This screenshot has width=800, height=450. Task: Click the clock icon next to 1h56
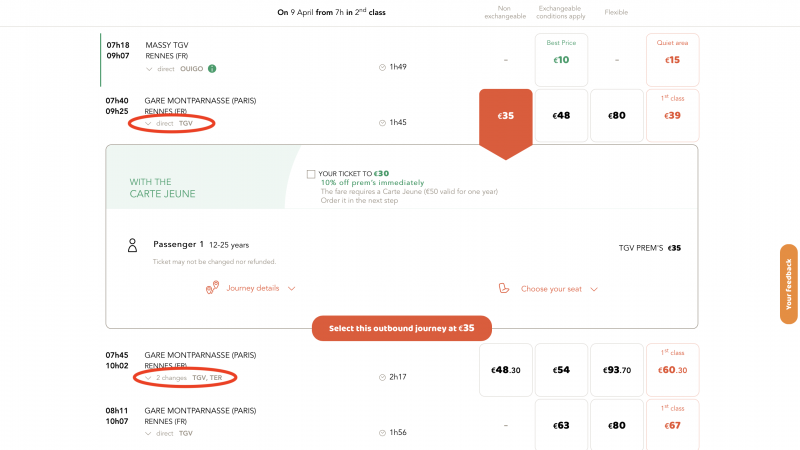coord(382,433)
